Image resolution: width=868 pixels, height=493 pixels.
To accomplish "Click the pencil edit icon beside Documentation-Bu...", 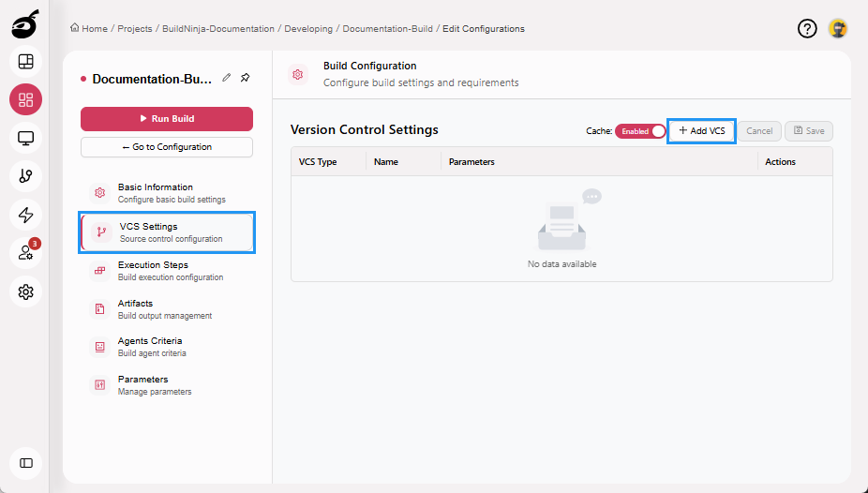I will 227,78.
